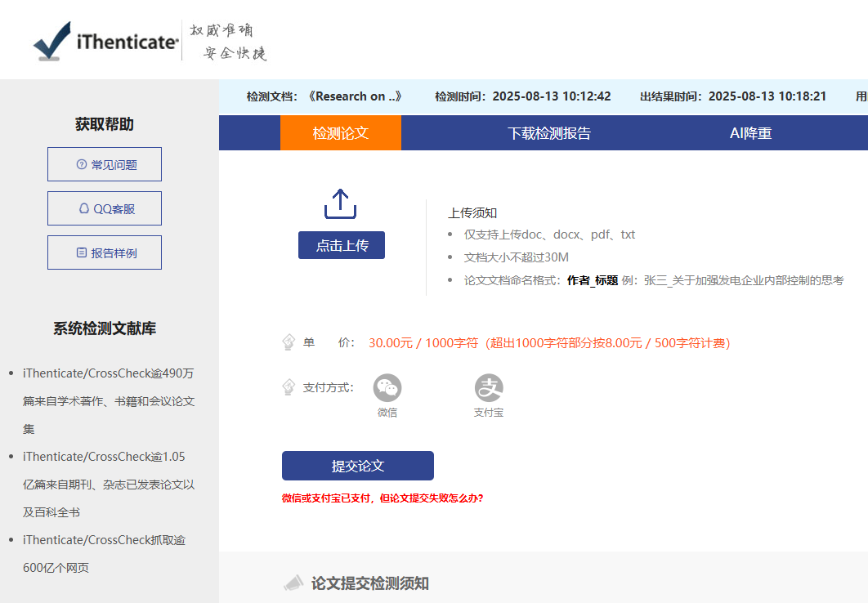This screenshot has width=868, height=603.
Task: Click the CrossCheck逾1.05亿篇 library entry
Action: point(109,484)
